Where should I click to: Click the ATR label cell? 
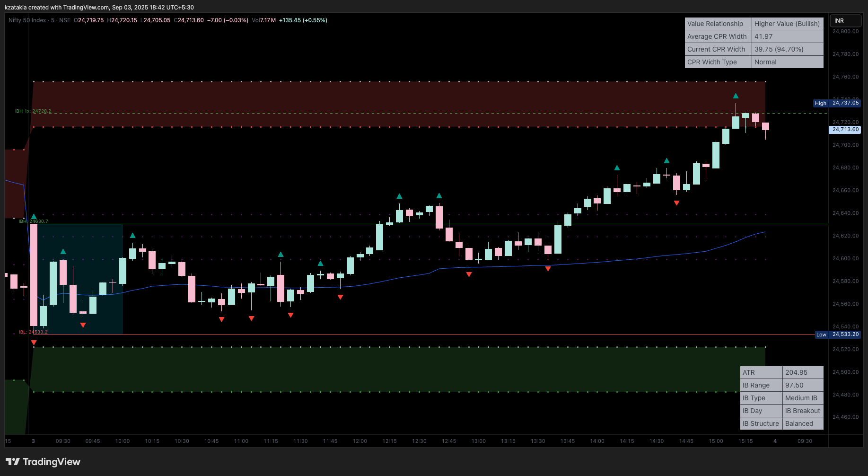[761, 372]
